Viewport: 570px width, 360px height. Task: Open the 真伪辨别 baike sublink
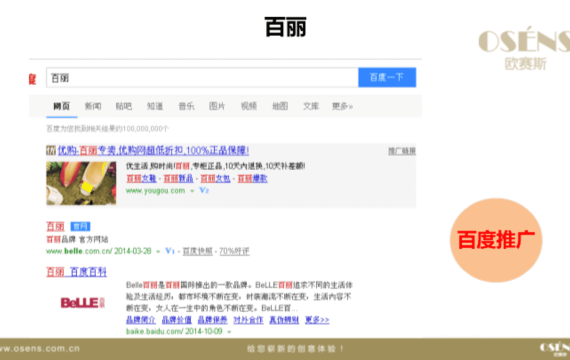pos(284,320)
